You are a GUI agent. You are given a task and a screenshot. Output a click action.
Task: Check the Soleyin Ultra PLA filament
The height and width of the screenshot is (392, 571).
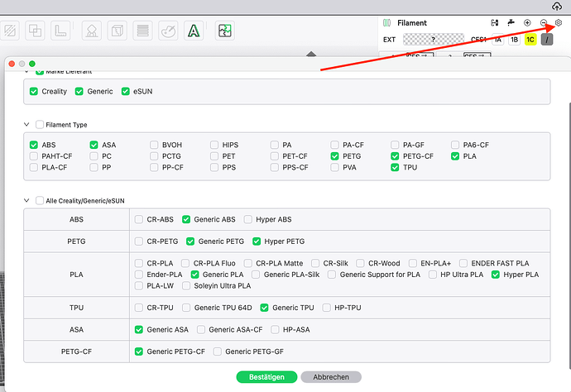click(x=186, y=285)
